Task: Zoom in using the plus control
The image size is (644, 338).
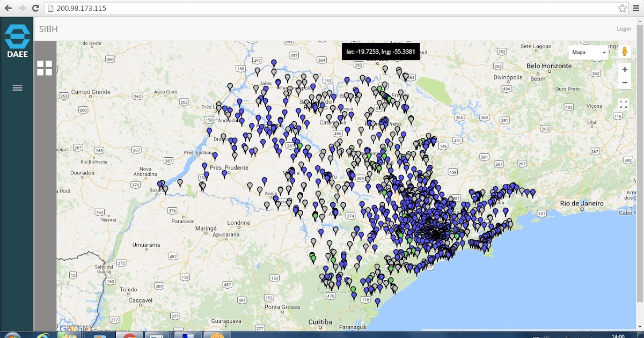Action: pos(625,69)
